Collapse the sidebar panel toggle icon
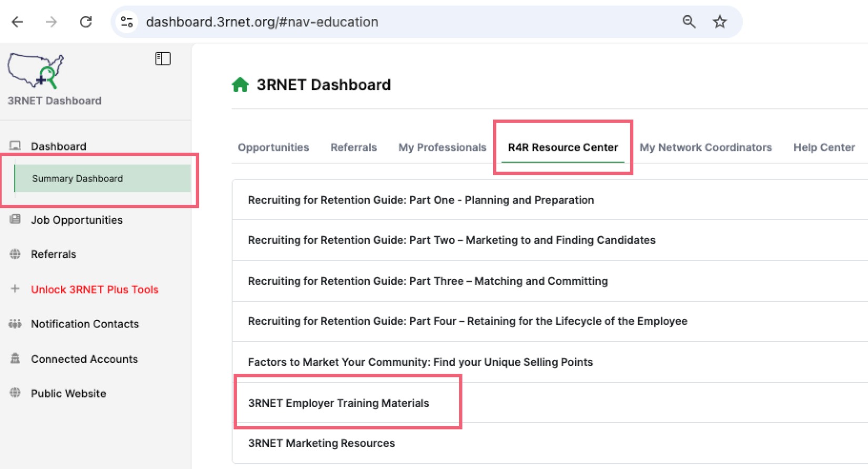Viewport: 868px width, 469px height. coord(163,58)
